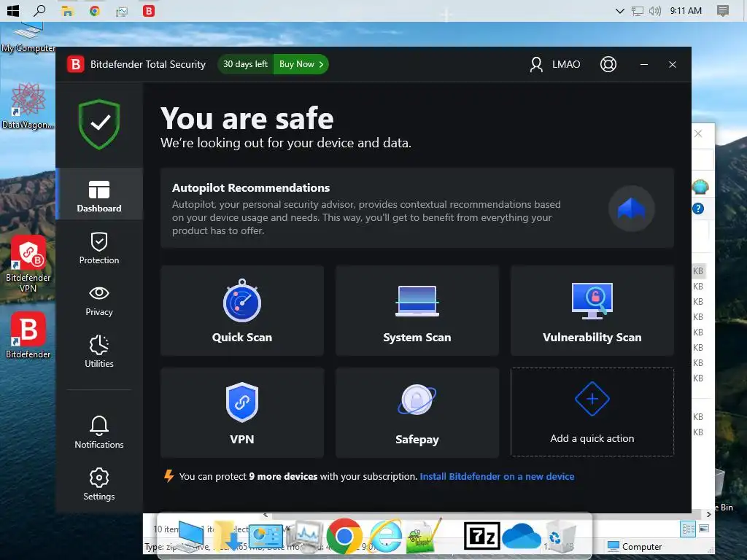This screenshot has width=747, height=560.
Task: Start a System Scan
Action: tap(417, 311)
